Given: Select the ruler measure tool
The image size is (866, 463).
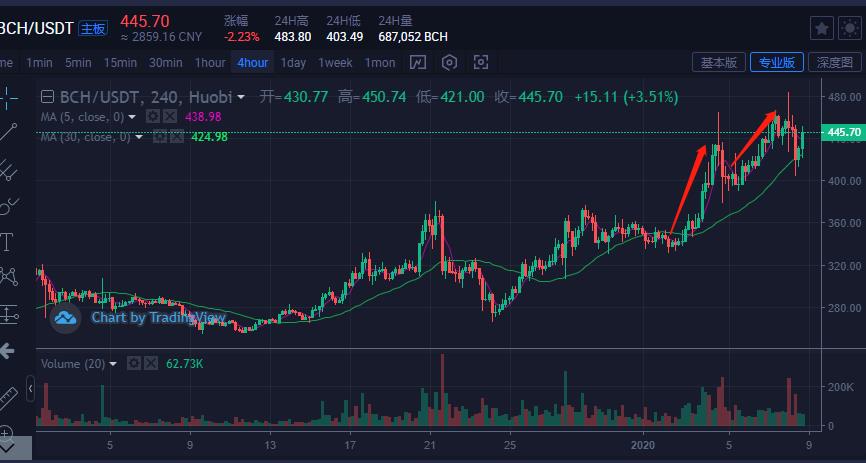Looking at the screenshot, I should tap(8, 398).
